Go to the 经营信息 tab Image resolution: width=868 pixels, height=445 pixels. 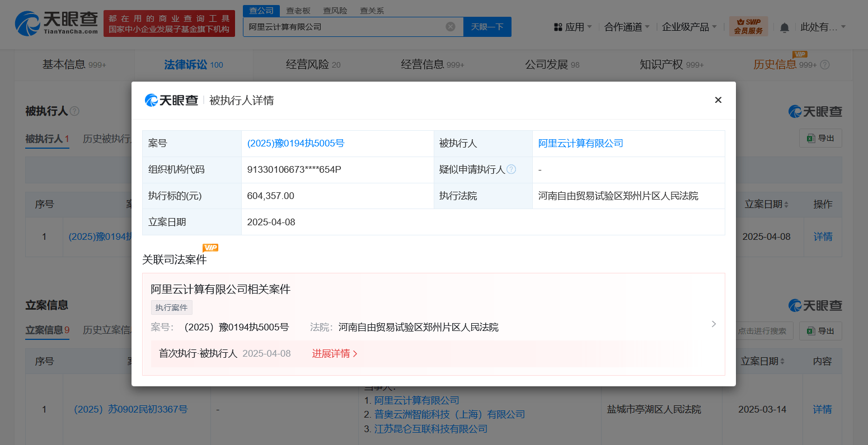pos(433,65)
